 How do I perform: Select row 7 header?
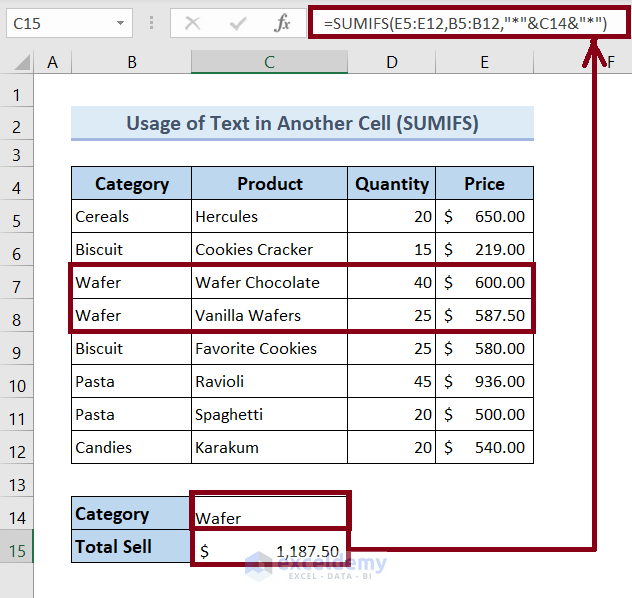tap(16, 283)
